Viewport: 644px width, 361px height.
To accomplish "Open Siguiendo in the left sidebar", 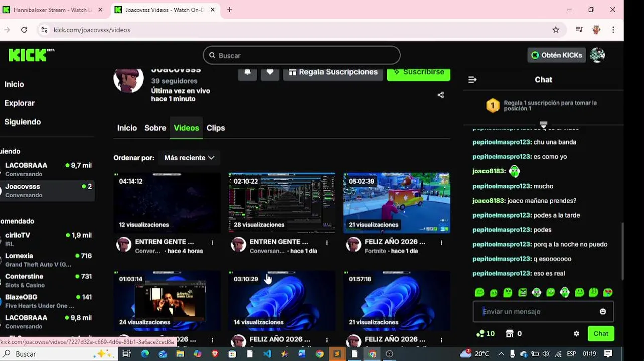I will 23,122.
